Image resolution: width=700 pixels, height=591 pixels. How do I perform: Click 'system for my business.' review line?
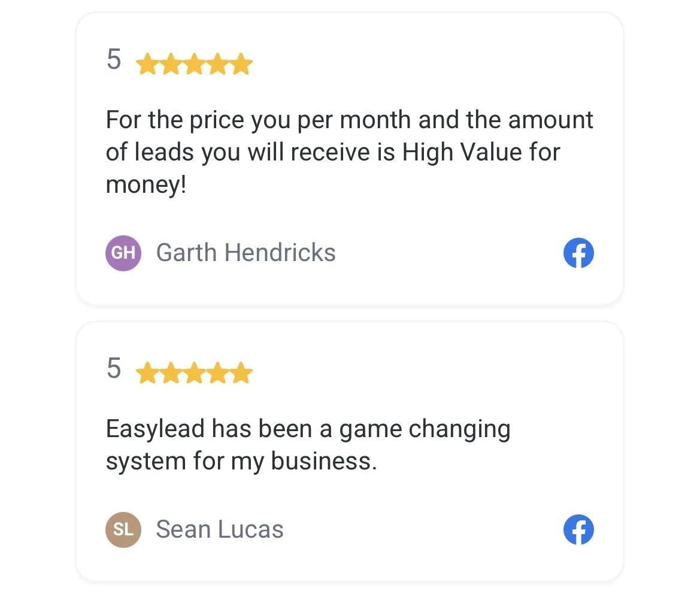(241, 461)
